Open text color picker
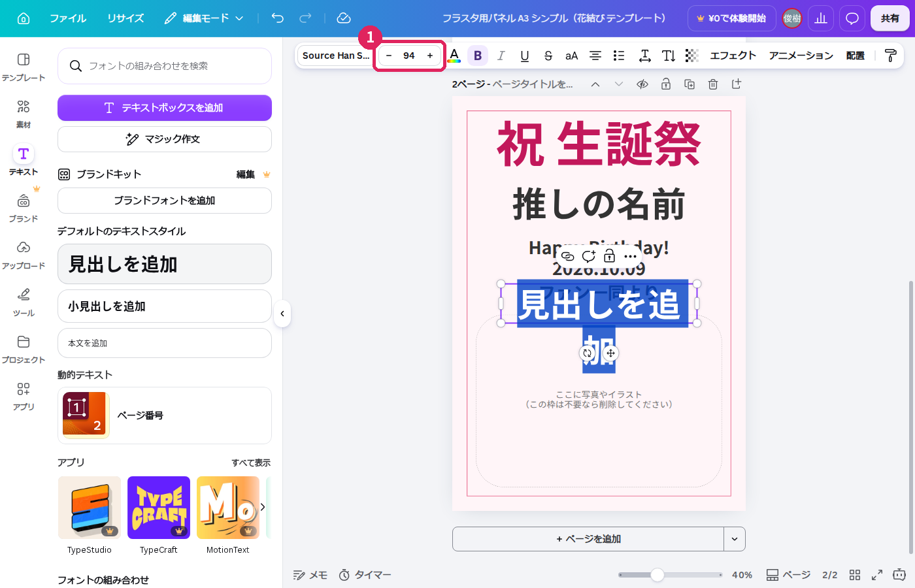Screen dimensions: 915x588 pos(454,56)
